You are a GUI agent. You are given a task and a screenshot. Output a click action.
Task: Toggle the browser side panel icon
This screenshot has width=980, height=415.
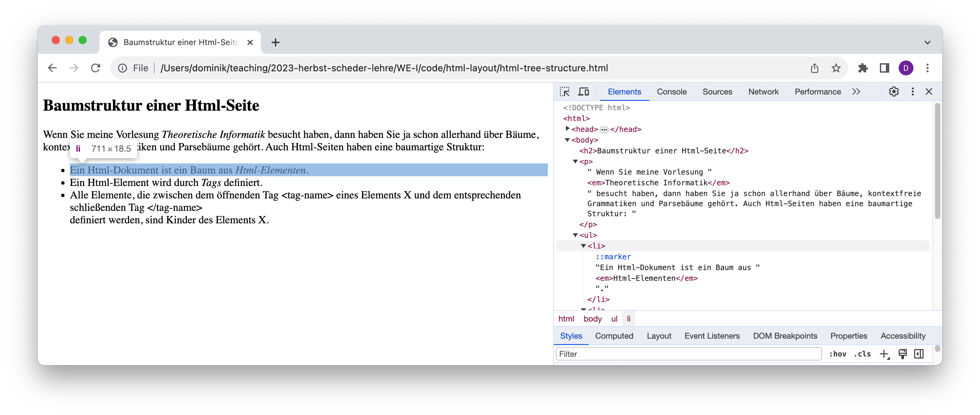(x=884, y=68)
